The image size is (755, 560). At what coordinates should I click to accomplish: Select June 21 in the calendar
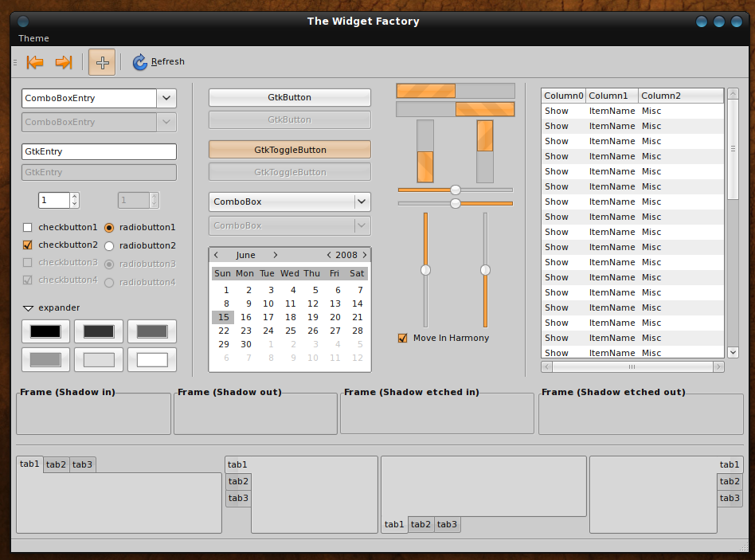pos(357,317)
